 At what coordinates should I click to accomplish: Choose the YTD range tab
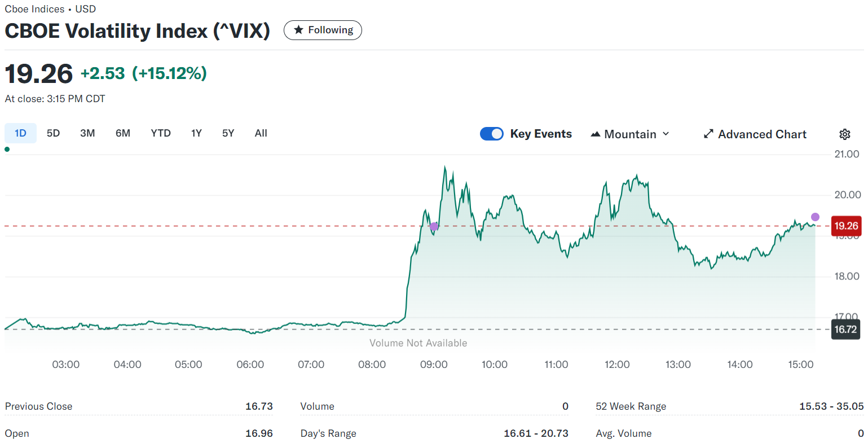[x=161, y=133]
